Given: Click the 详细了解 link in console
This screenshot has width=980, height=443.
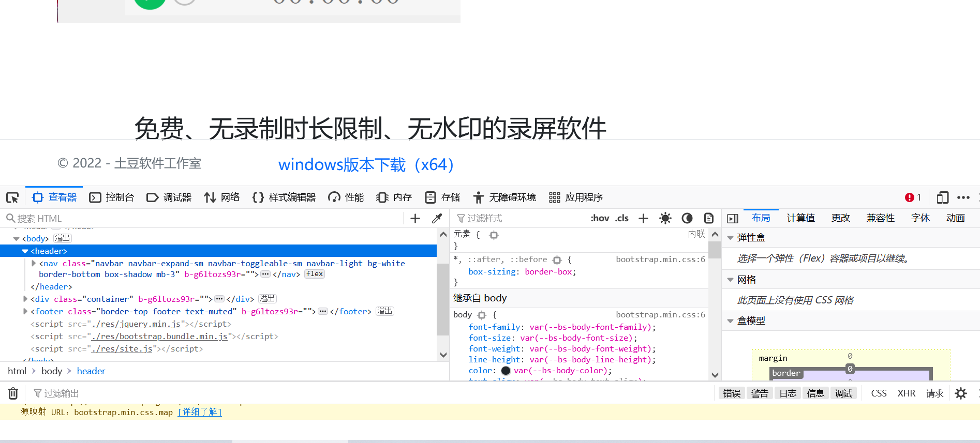Looking at the screenshot, I should point(200,412).
